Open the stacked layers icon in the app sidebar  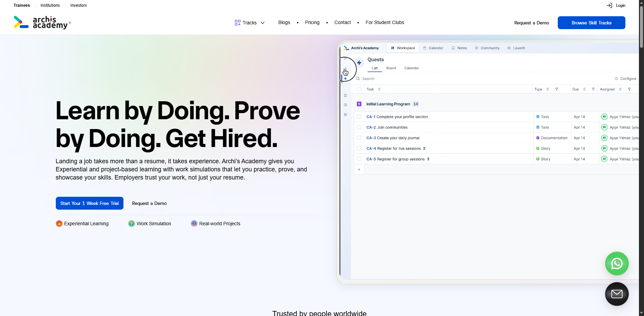coord(345,114)
